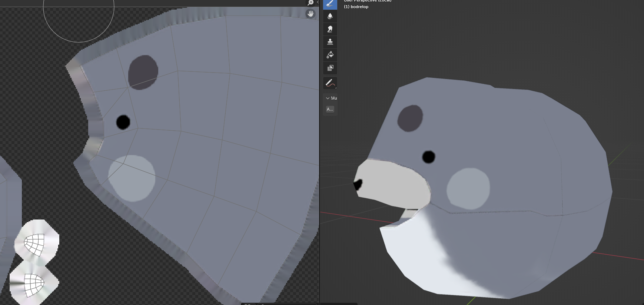The height and width of the screenshot is (305, 644).
Task: Click the light cheek circle on UV texture
Action: coord(132,178)
